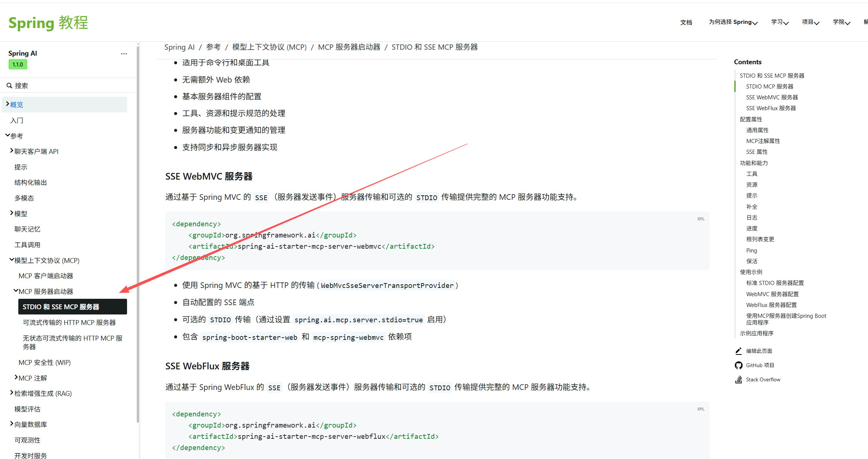This screenshot has height=459, width=868.
Task: Jump to 功能和能力 in Contents
Action: coord(754,163)
